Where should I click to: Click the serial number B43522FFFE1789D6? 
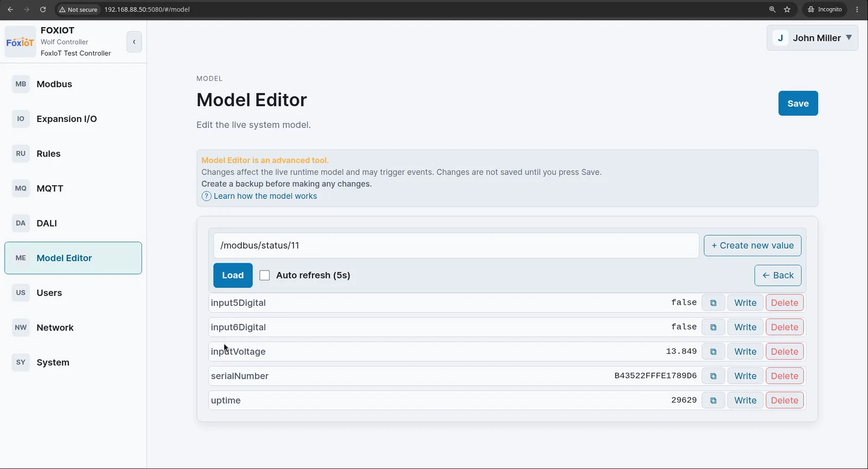pos(655,376)
